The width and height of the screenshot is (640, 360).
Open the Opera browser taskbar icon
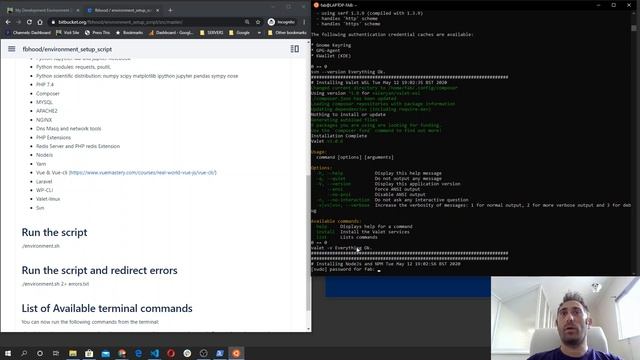pos(171,353)
